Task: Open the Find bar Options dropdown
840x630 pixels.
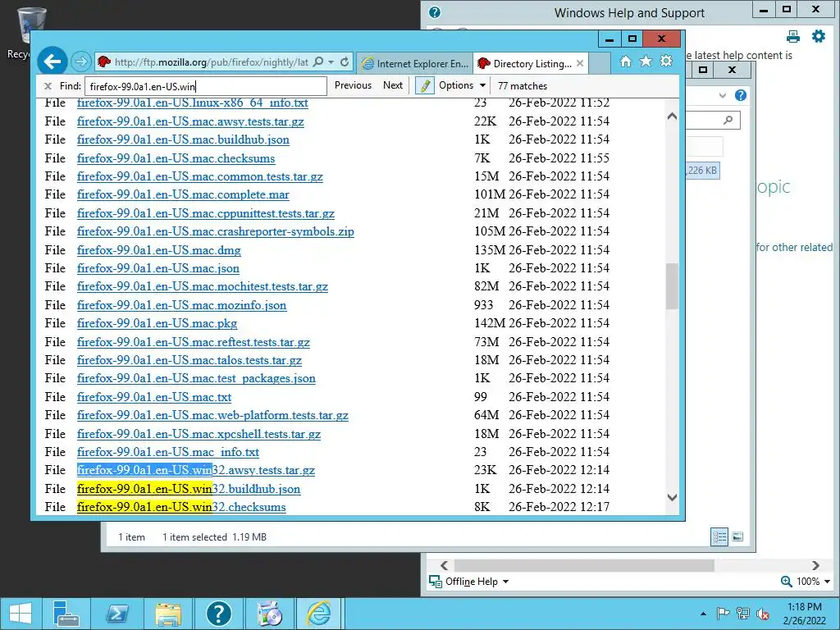Action: 462,85
